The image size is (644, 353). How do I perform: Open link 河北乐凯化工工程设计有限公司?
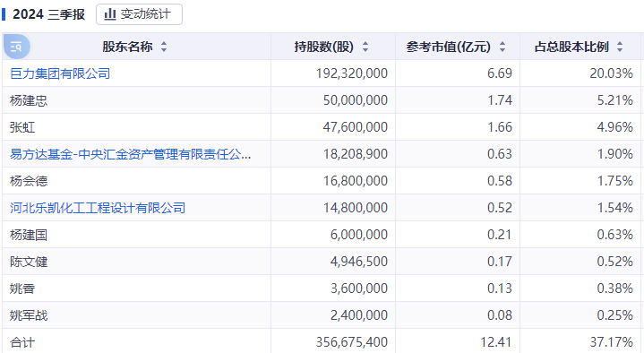point(98,208)
